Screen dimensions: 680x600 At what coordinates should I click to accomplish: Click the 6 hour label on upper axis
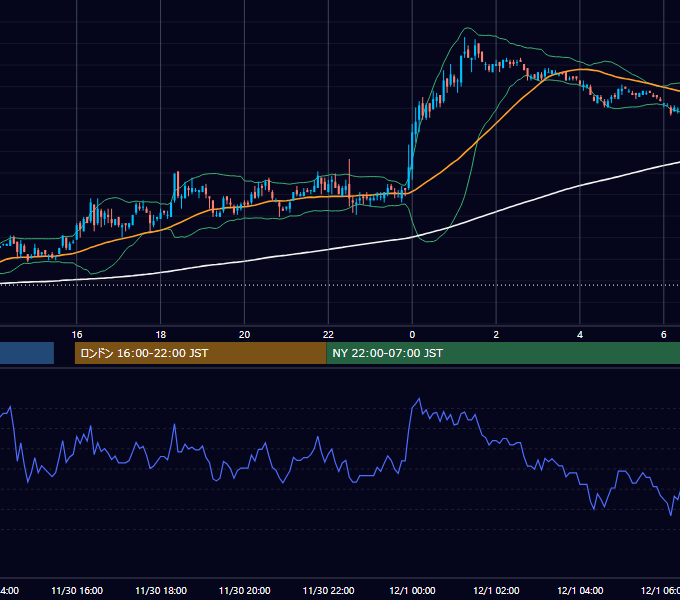[664, 334]
